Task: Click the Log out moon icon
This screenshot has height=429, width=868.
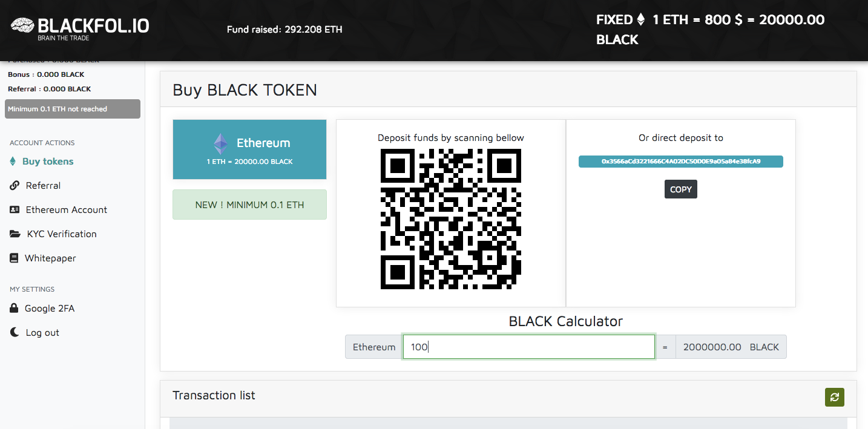Action: click(x=15, y=333)
